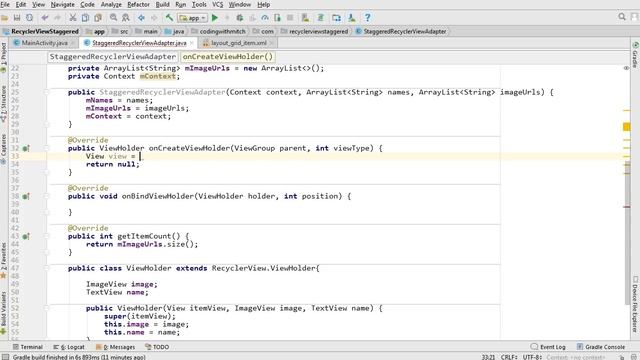Open the Device File Explorer side panel
The height and width of the screenshot is (360, 640).
coord(635,304)
